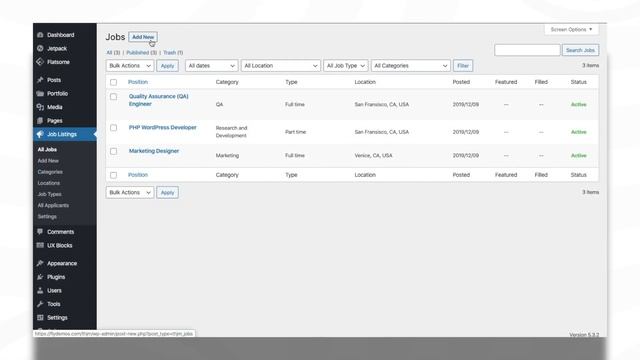The height and width of the screenshot is (360, 640).
Task: Click the Comments bubble icon
Action: 40,232
